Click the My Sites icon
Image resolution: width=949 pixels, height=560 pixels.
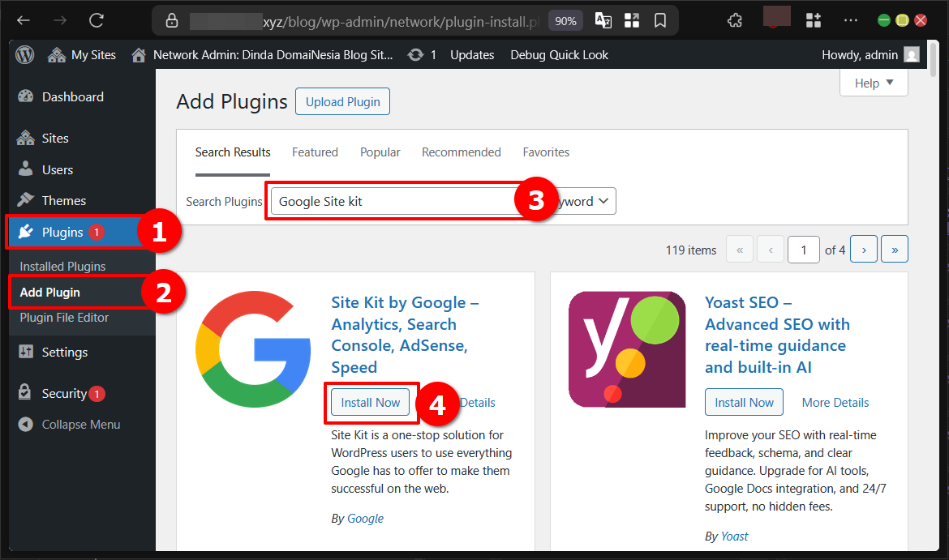(55, 54)
